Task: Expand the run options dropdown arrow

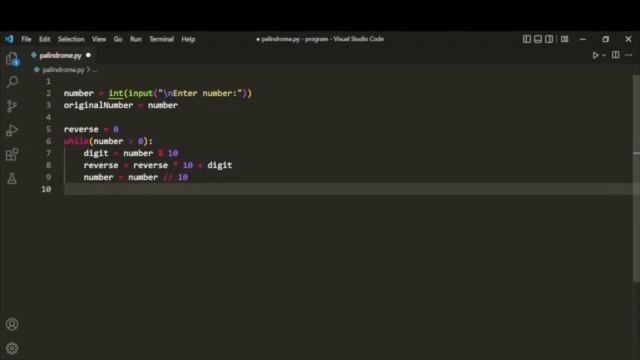Action: coord(604,55)
